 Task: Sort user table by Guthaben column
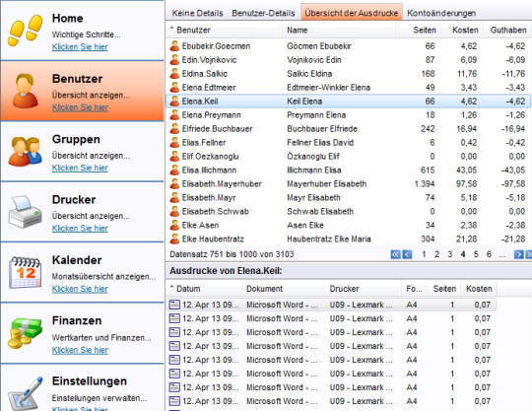click(507, 30)
